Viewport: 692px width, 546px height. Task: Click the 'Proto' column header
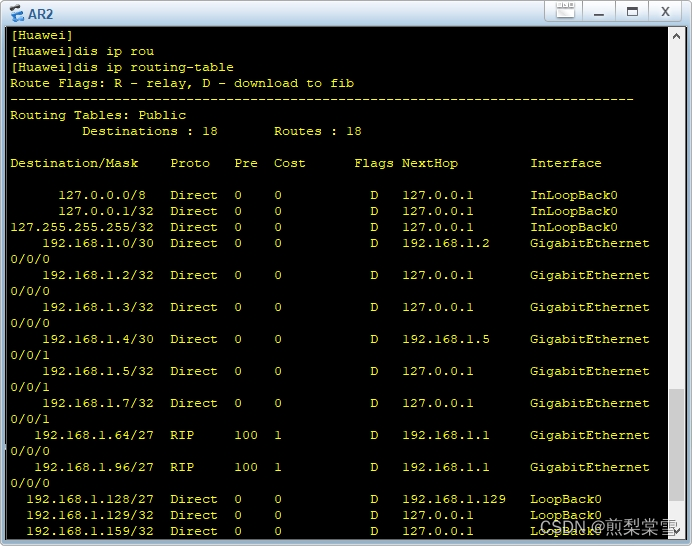190,163
